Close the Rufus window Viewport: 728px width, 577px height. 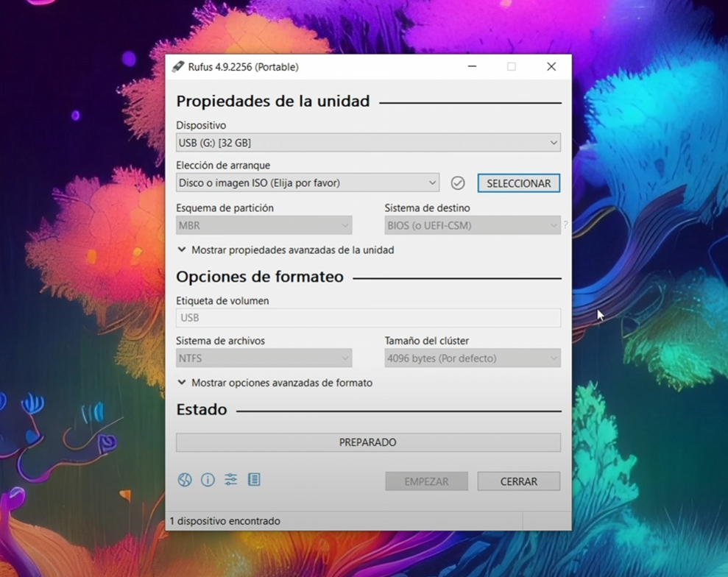551,67
